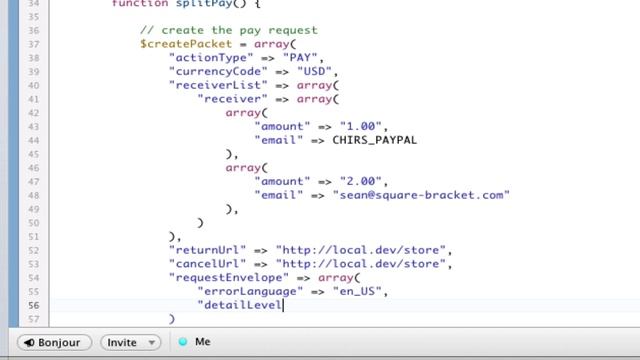Click the returnUrl "http://local.dev/store" value

coord(360,250)
